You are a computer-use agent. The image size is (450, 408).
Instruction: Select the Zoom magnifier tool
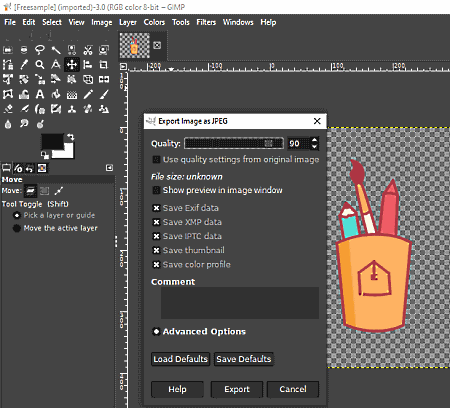[40, 64]
